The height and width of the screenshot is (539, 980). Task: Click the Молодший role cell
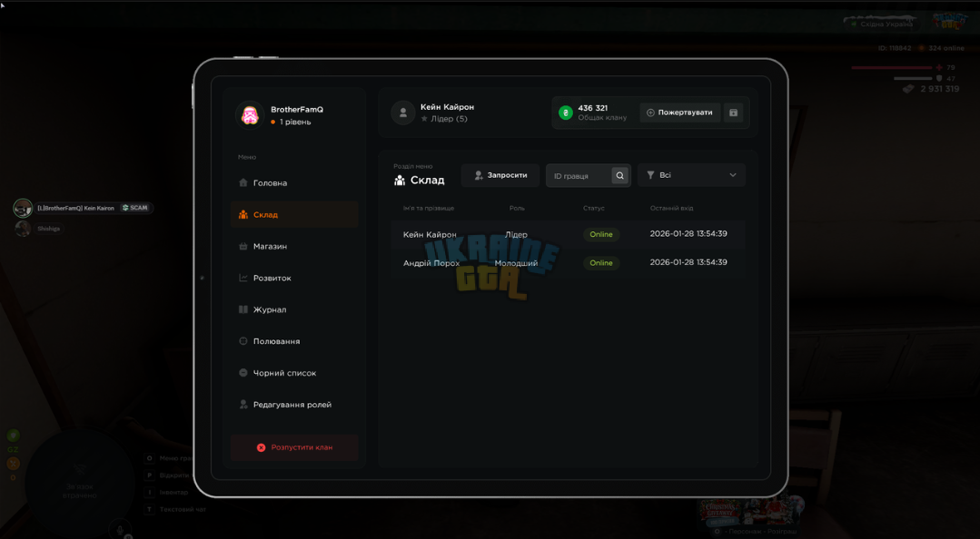[516, 263]
